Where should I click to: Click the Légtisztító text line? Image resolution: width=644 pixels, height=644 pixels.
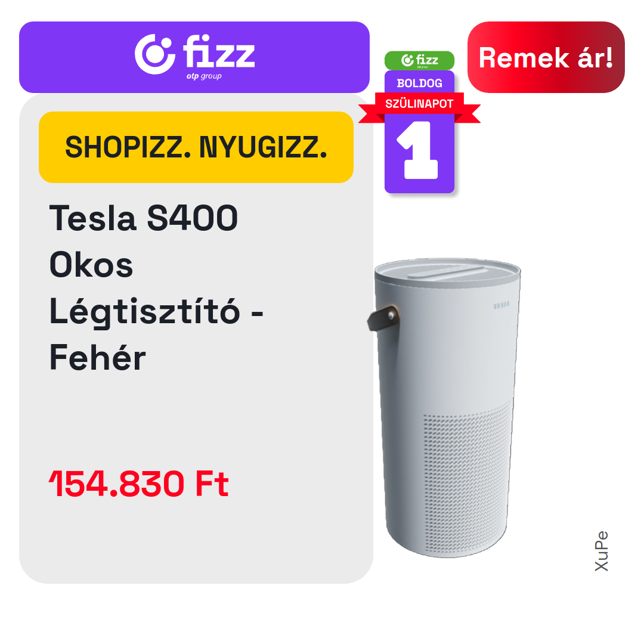pos(156,312)
